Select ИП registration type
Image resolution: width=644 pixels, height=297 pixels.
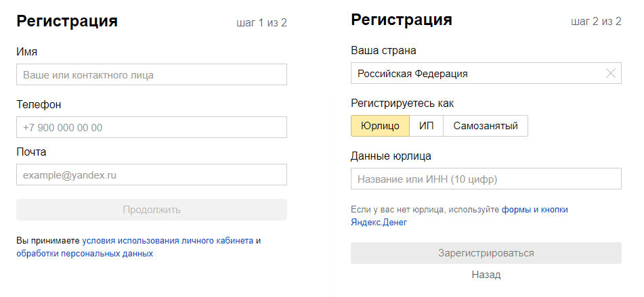tap(426, 126)
